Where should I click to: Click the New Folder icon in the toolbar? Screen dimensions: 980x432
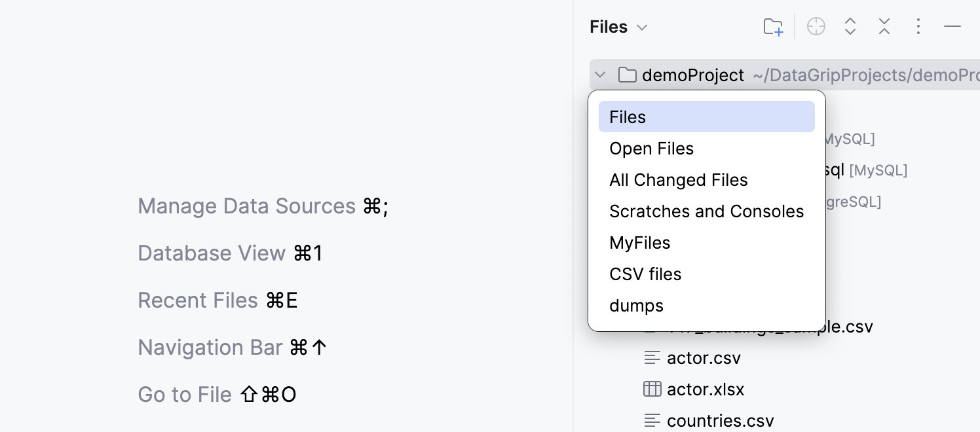click(x=773, y=26)
